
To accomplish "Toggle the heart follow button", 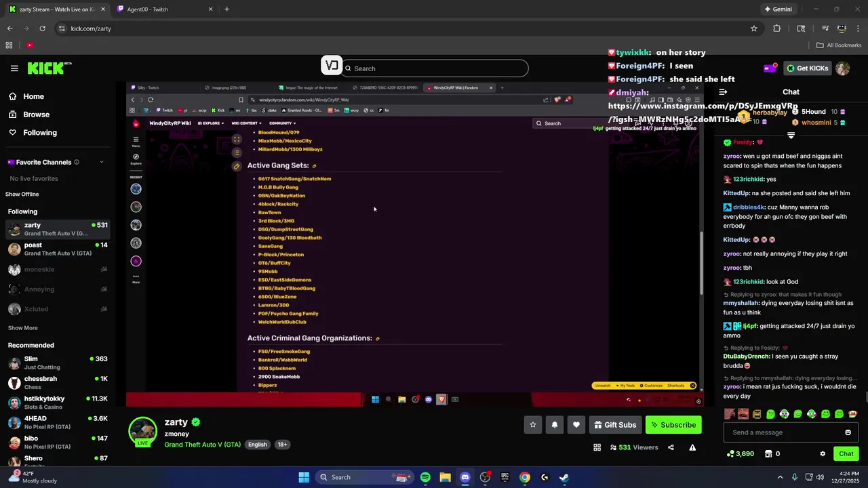I will (x=576, y=425).
